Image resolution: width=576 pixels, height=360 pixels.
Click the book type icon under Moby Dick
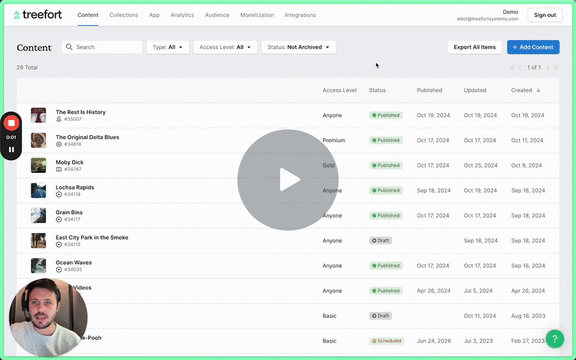pyautogui.click(x=59, y=169)
